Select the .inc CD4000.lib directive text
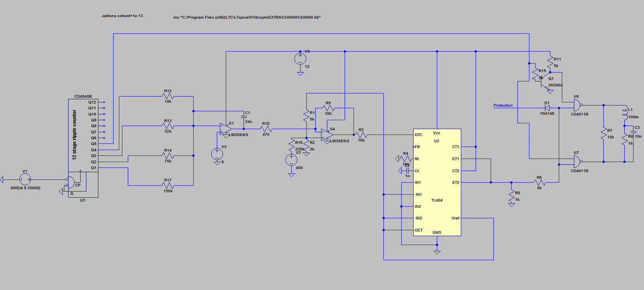The height and width of the screenshot is (290, 644). [246, 17]
